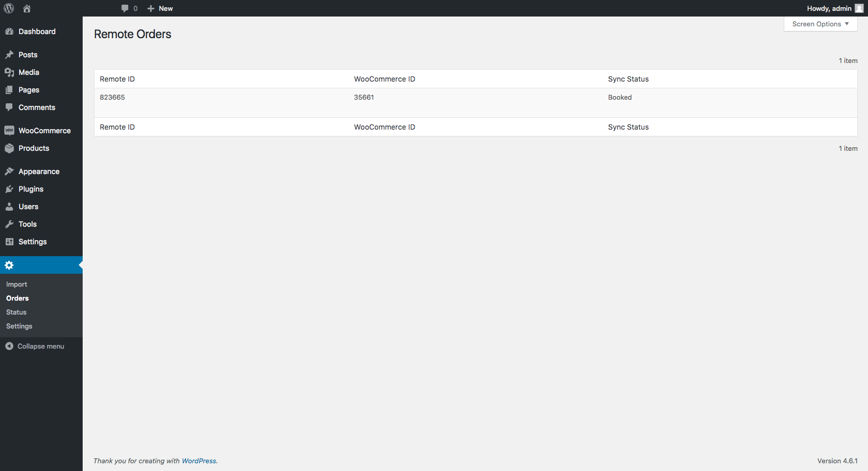Open the Status submenu item

(x=16, y=312)
